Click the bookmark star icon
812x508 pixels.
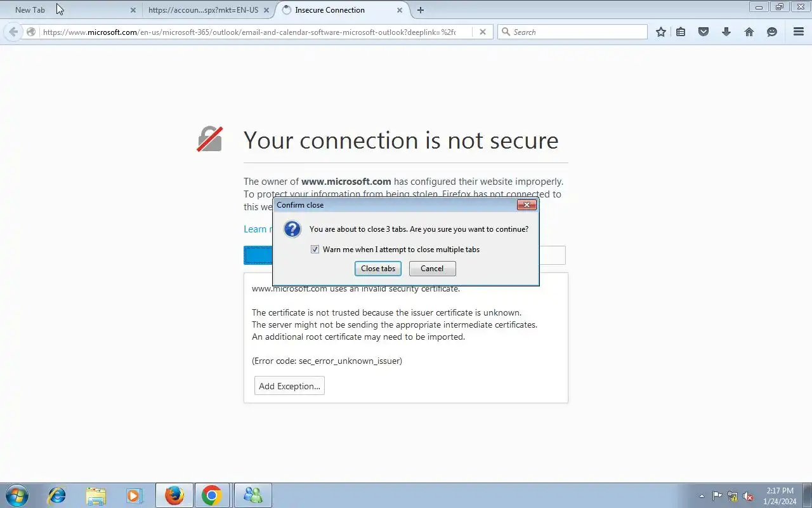coord(661,32)
